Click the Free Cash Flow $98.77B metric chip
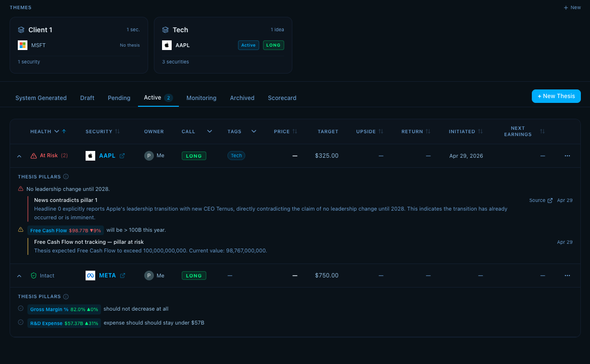 (x=65, y=230)
